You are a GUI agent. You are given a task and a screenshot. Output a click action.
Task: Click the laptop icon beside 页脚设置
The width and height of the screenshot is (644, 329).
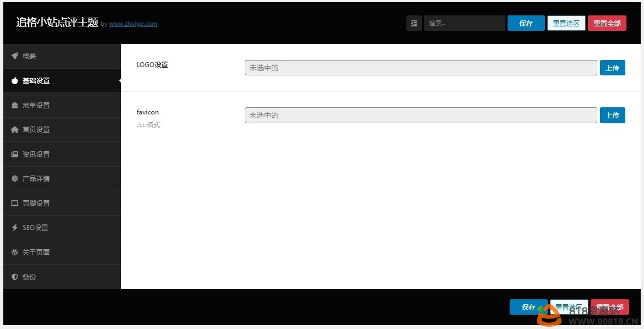[x=15, y=204]
